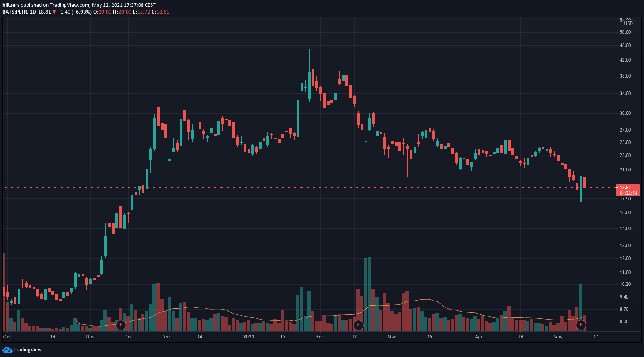Click the 30.00 price axis label
644x357 pixels.
click(x=625, y=113)
